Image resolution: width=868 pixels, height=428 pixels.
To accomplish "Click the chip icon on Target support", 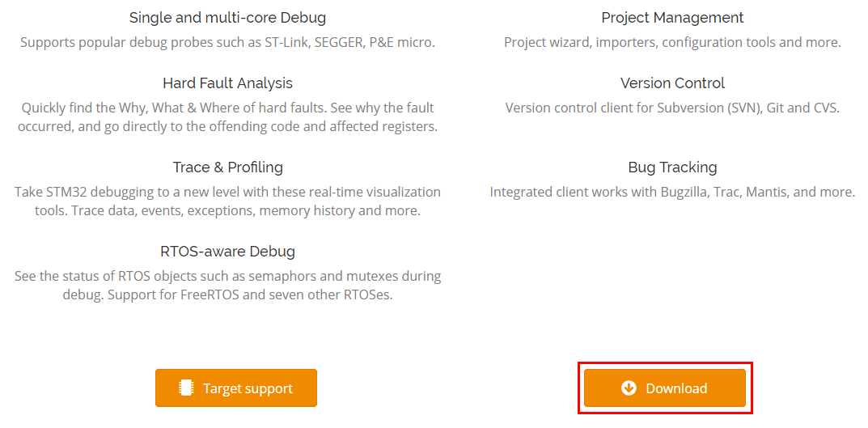I will pos(185,388).
